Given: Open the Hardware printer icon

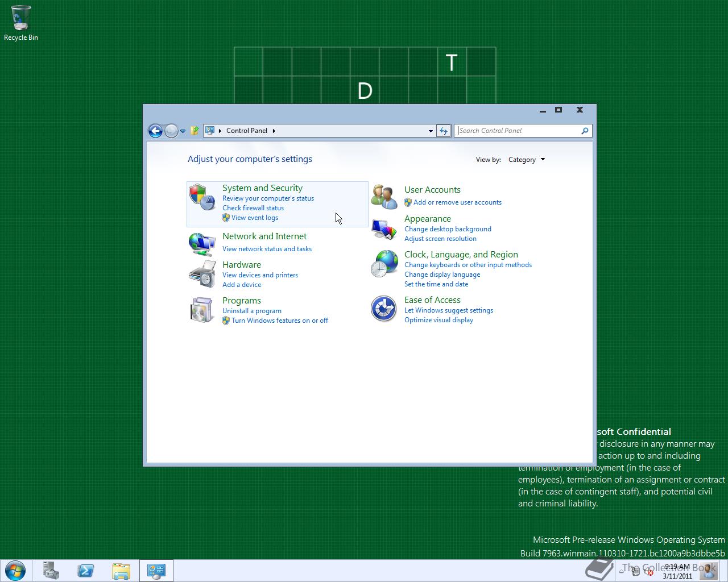Looking at the screenshot, I should tap(202, 274).
